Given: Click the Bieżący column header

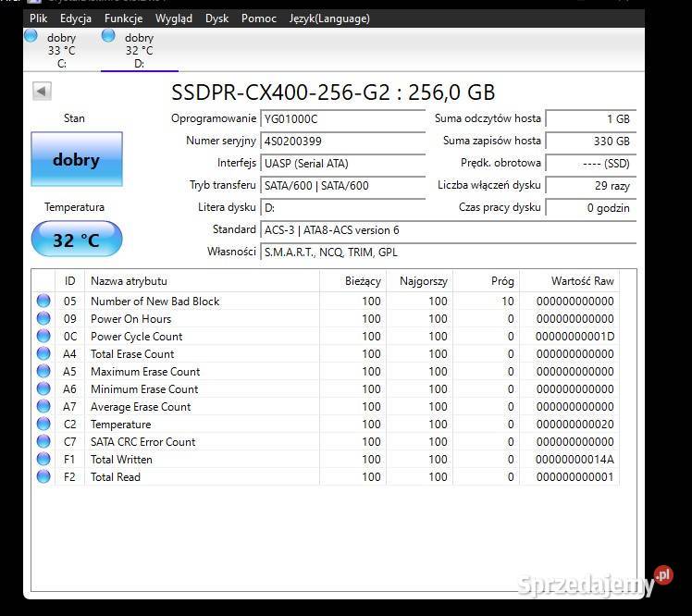Looking at the screenshot, I should pos(352,281).
